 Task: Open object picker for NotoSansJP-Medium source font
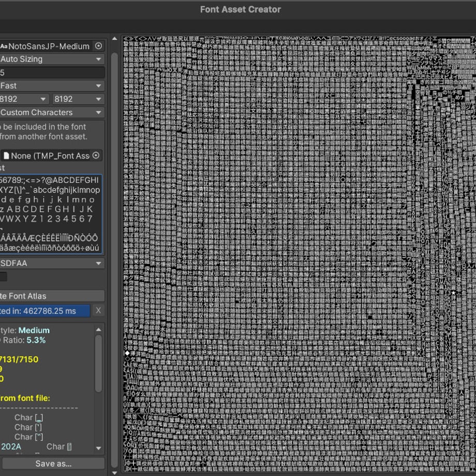coord(98,46)
